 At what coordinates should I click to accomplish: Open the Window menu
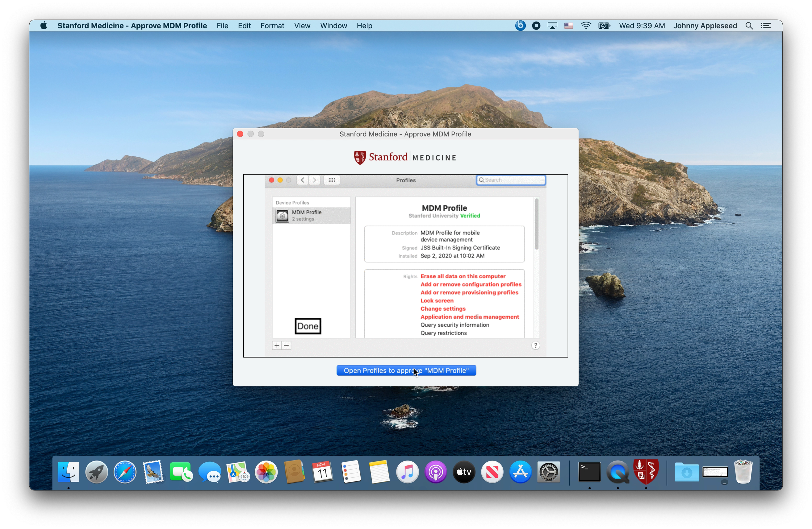tap(333, 26)
